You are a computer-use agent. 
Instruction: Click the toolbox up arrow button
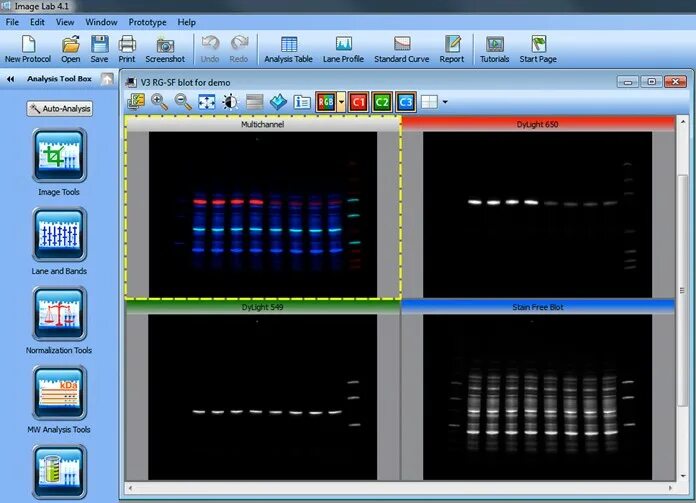pyautogui.click(x=107, y=79)
